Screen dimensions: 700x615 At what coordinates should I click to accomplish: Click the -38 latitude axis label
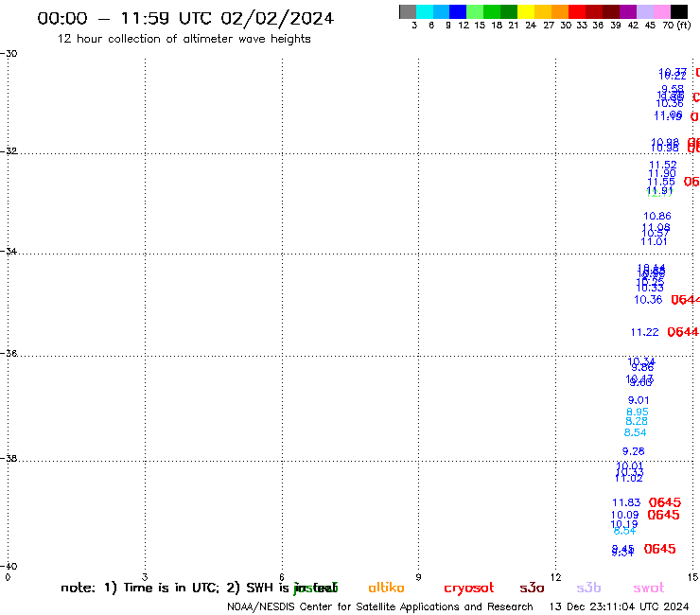(9, 458)
